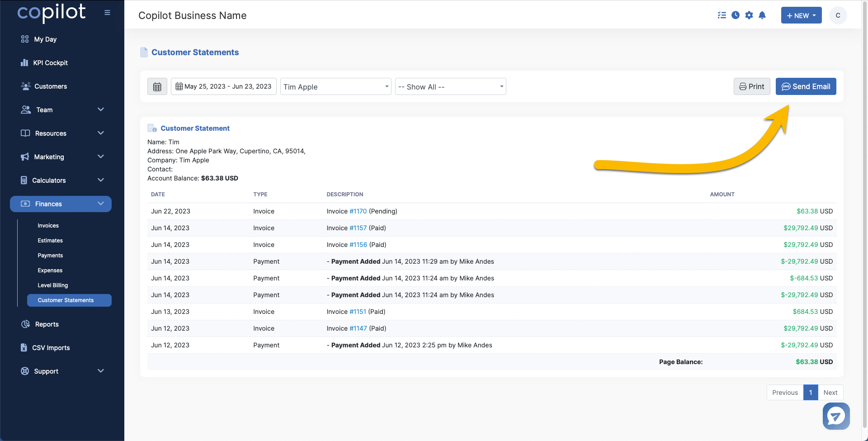Click the Resources book icon

25,133
